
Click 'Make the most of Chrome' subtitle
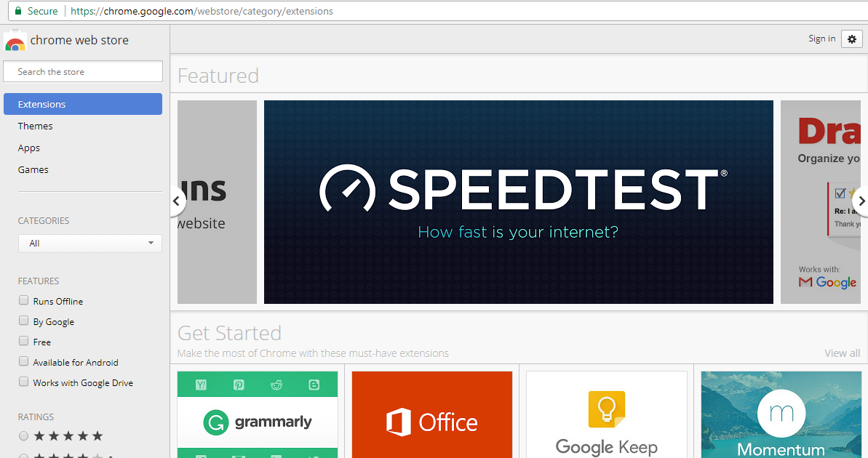point(314,353)
